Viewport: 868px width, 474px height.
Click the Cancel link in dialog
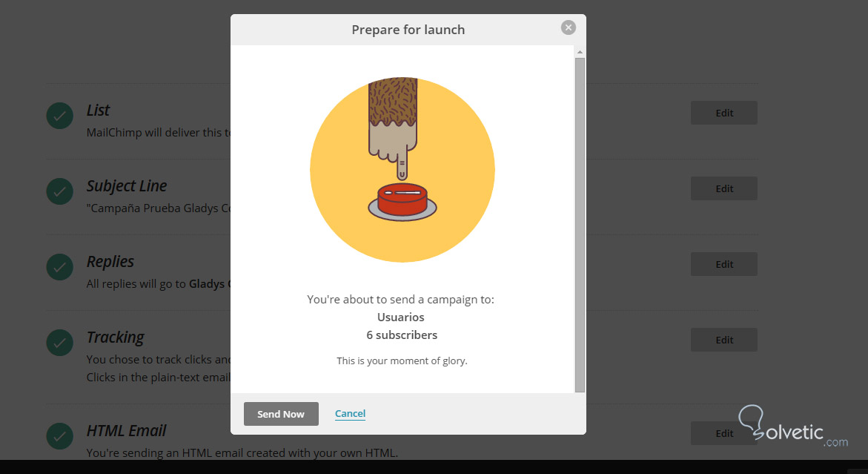pyautogui.click(x=350, y=414)
